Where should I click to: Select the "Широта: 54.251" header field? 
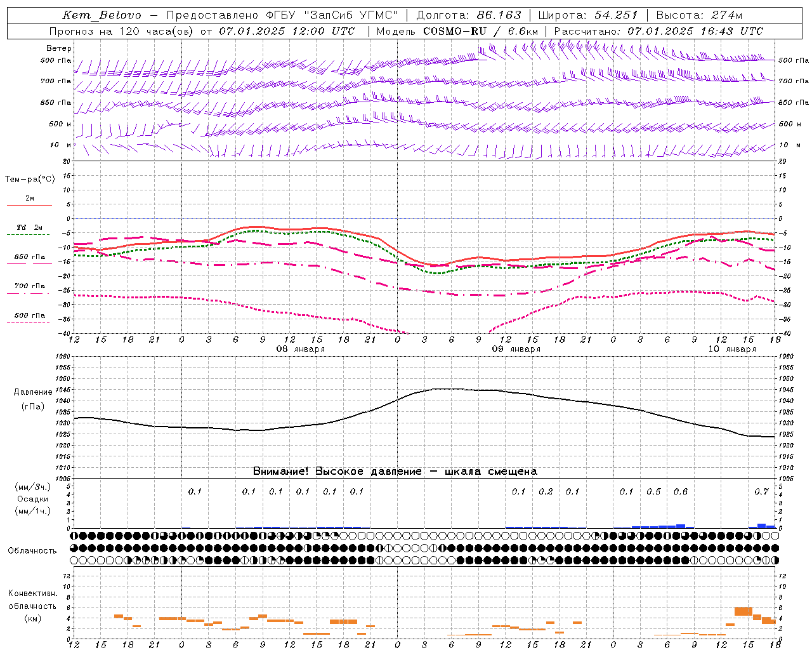pos(588,15)
